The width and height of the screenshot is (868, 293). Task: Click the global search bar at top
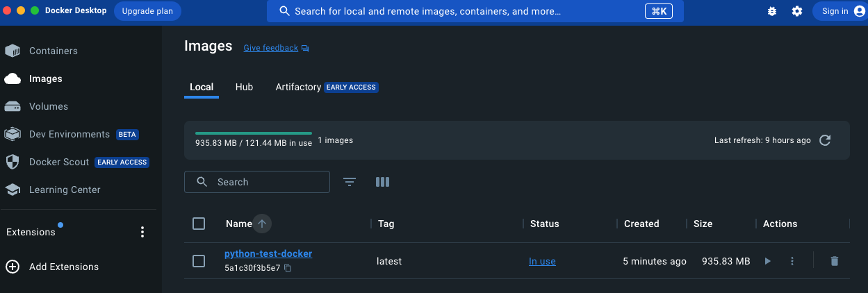click(x=475, y=11)
